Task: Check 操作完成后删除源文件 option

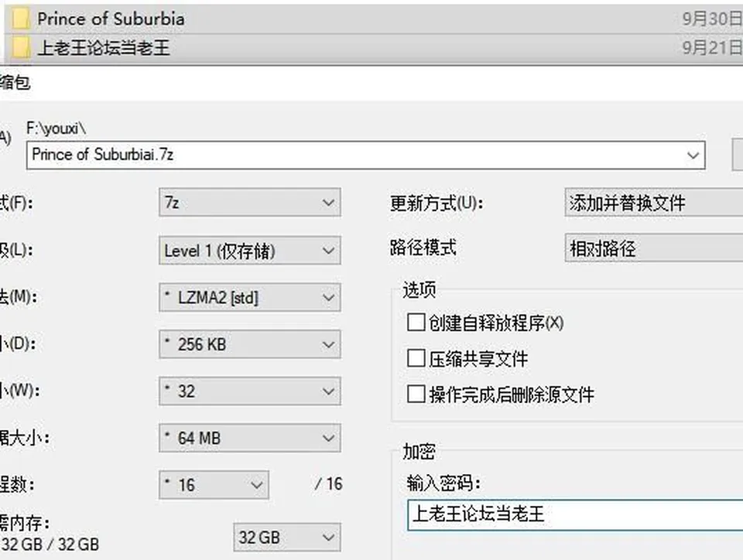Action: [x=416, y=394]
